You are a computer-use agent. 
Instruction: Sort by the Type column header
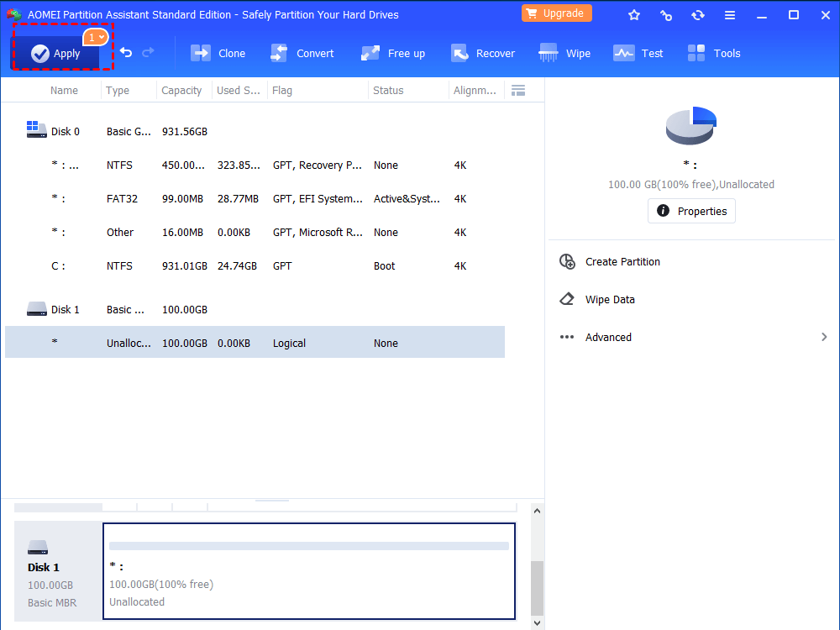118,90
